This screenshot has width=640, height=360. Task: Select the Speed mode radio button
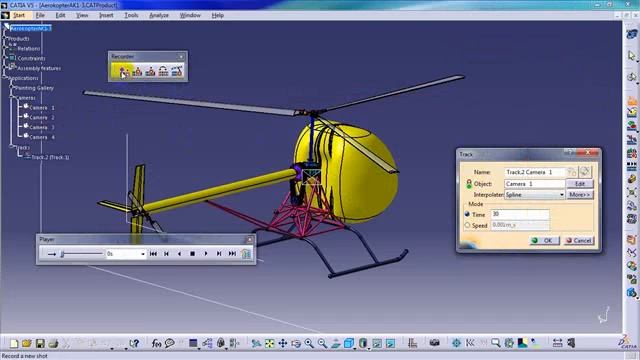tap(467, 225)
